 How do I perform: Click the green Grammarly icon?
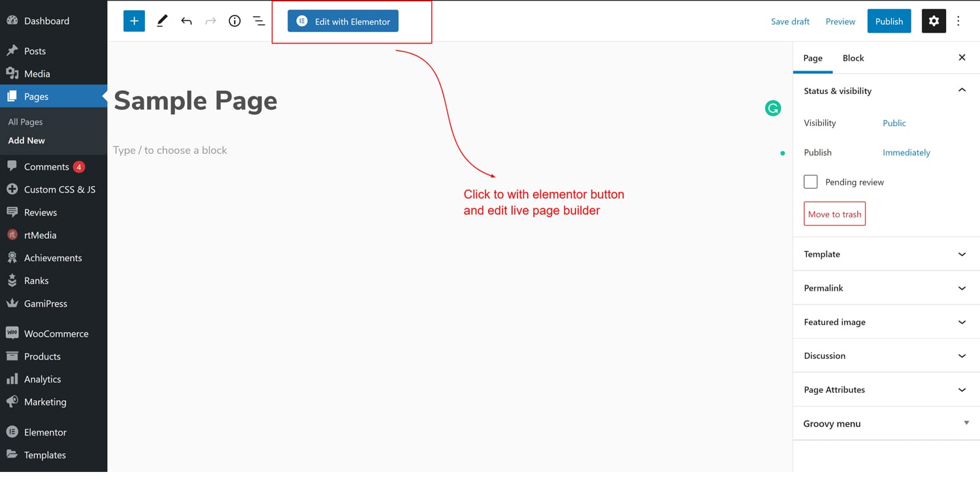(773, 108)
